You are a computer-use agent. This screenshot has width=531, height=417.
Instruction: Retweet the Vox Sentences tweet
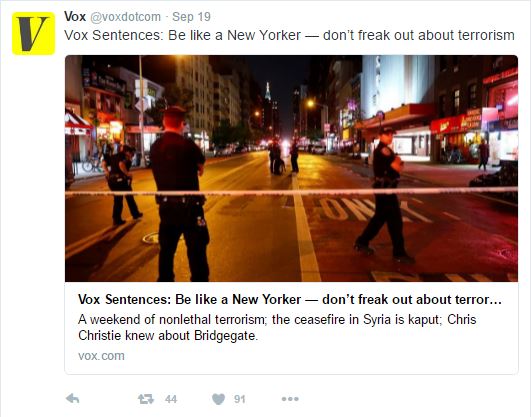[x=146, y=399]
